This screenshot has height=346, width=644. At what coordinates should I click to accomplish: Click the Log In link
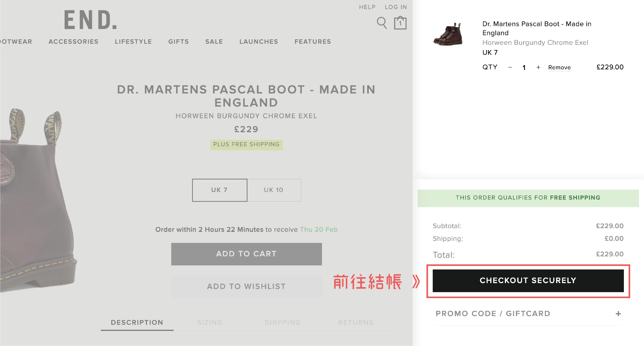pos(396,7)
